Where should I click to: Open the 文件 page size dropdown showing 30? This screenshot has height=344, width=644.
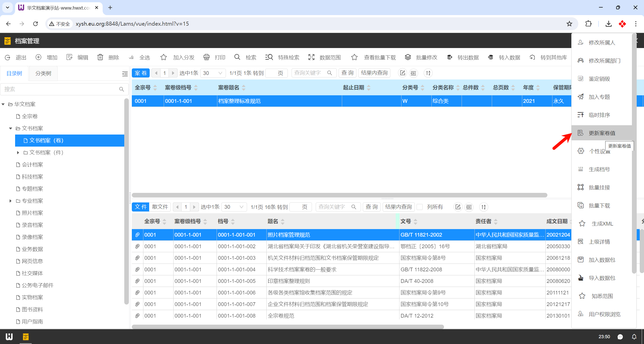click(234, 207)
